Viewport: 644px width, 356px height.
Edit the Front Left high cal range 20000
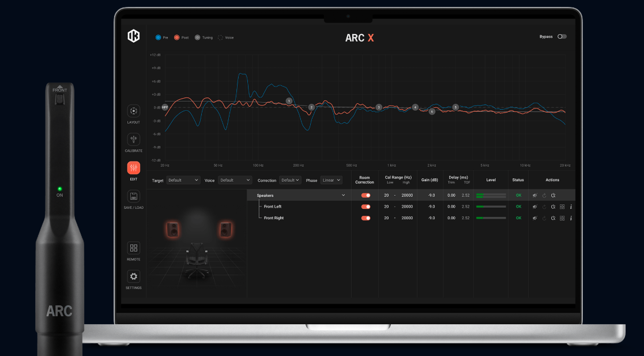click(x=407, y=207)
